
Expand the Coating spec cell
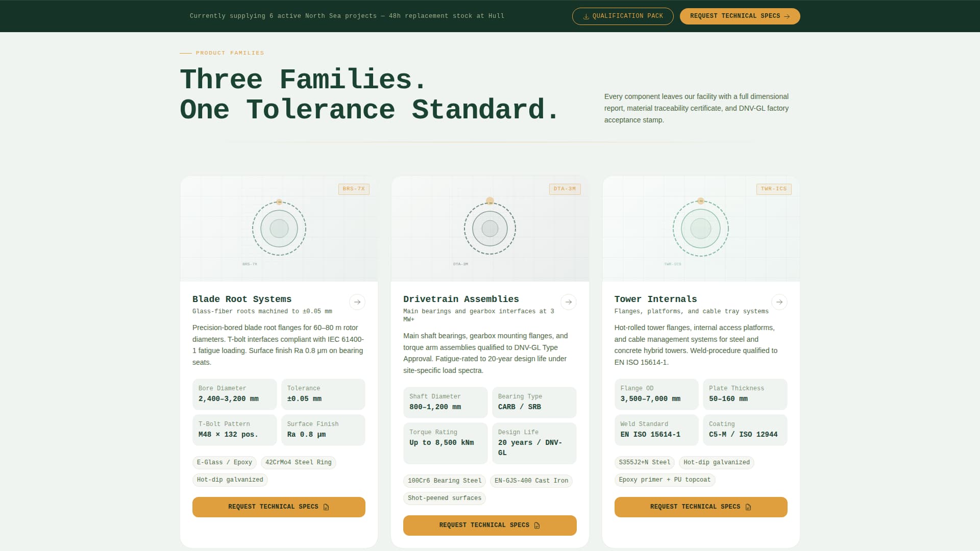click(745, 430)
